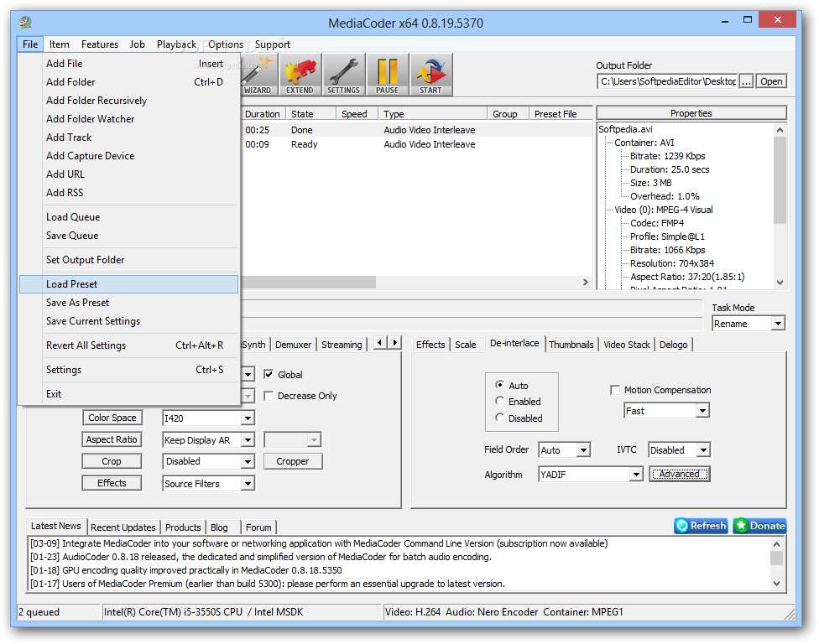Click Revert All Settings menu entry
This screenshot has width=819, height=644.
click(x=128, y=345)
